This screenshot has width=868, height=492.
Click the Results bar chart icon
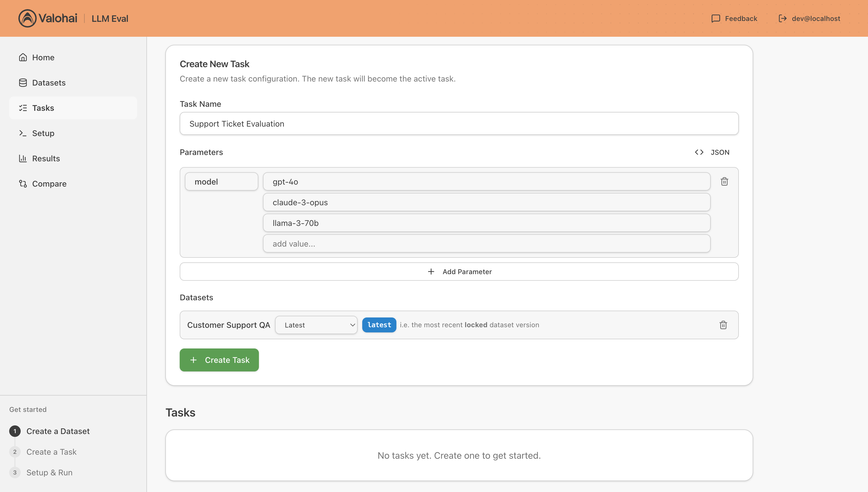(x=23, y=158)
